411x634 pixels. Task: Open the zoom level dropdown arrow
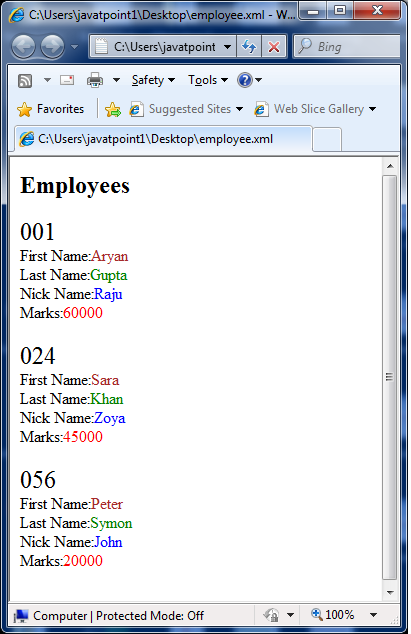373,615
